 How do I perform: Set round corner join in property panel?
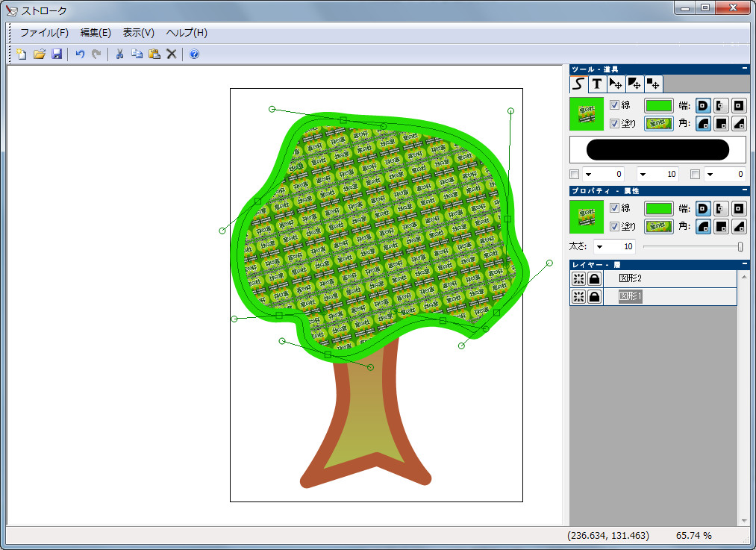[x=704, y=226]
